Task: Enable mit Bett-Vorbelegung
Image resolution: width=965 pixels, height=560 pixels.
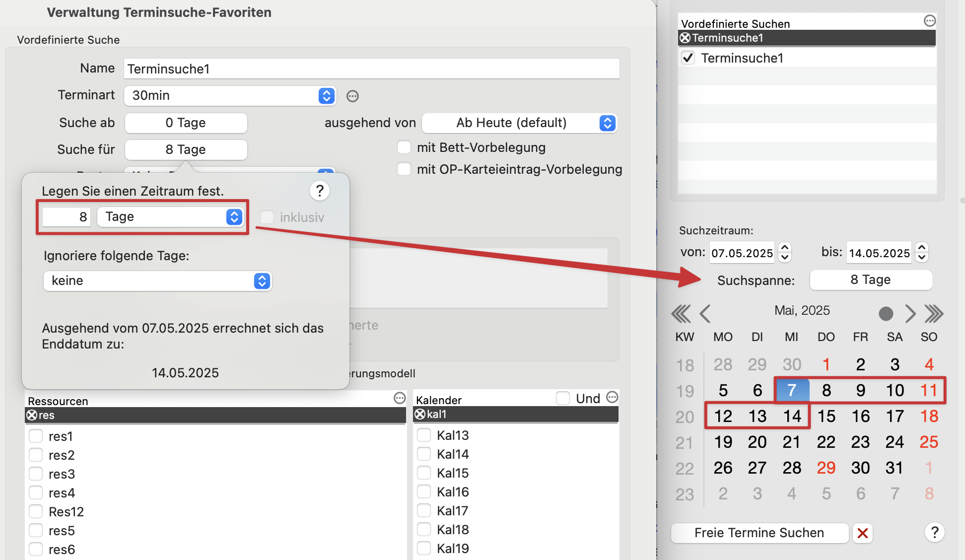Action: (404, 147)
